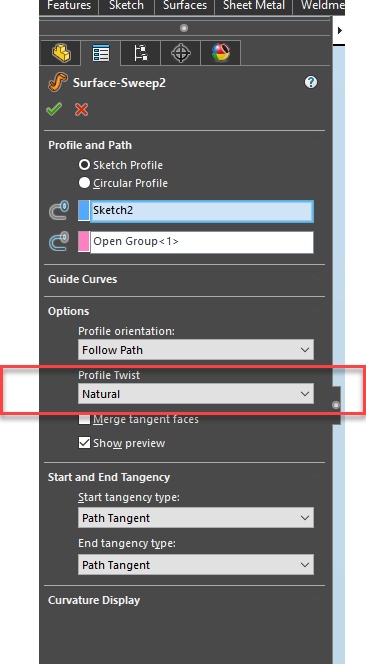Click the Open Group<1> path selection box

click(202, 242)
